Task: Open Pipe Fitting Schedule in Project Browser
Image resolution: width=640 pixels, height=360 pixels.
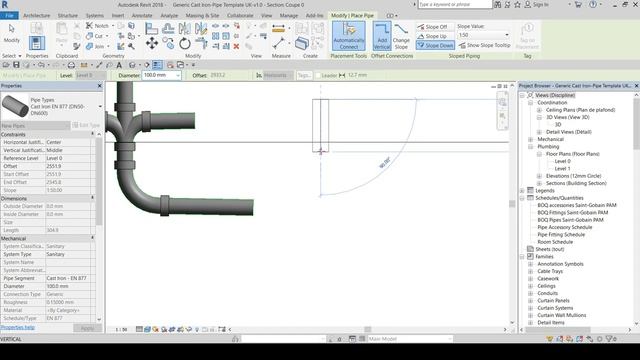Action: click(561, 235)
